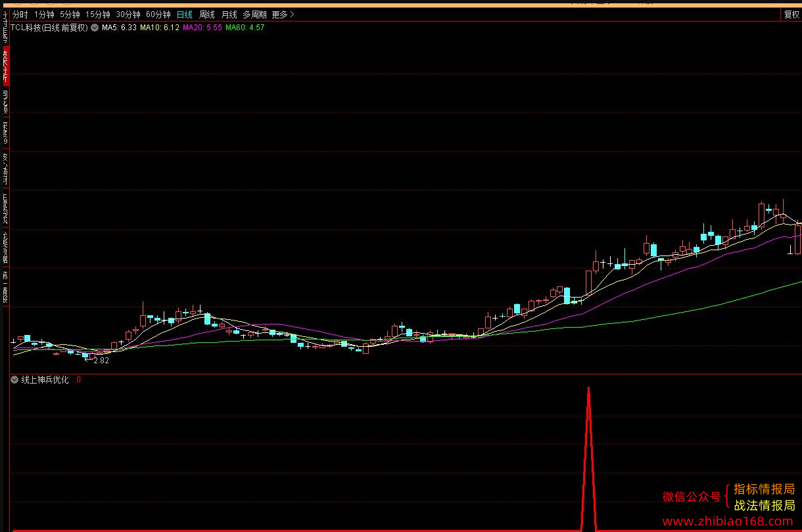Click the 复权 button
Viewport: 802px width, 532px height.
tap(791, 14)
